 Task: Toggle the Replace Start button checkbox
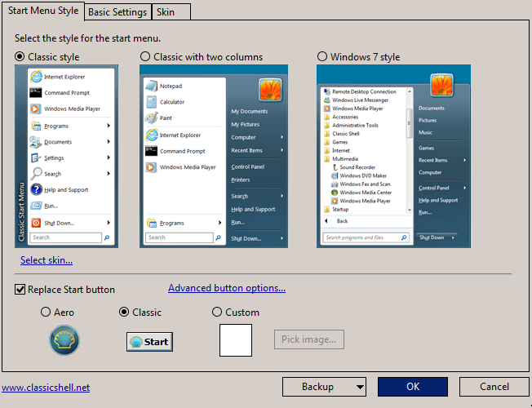point(20,290)
